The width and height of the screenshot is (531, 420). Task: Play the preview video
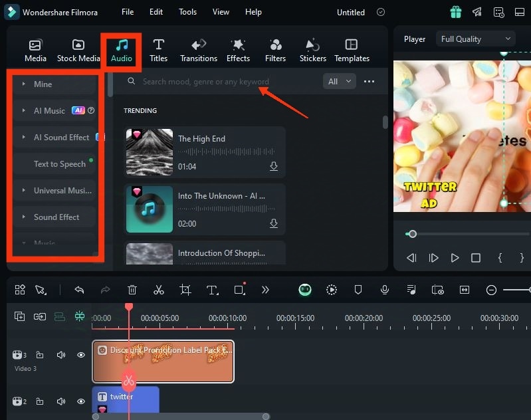(455, 258)
